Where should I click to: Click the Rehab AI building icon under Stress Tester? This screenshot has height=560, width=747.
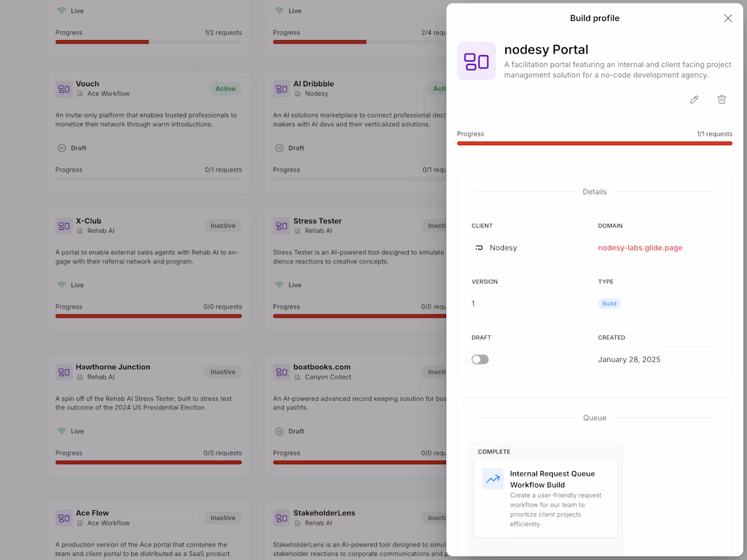297,231
